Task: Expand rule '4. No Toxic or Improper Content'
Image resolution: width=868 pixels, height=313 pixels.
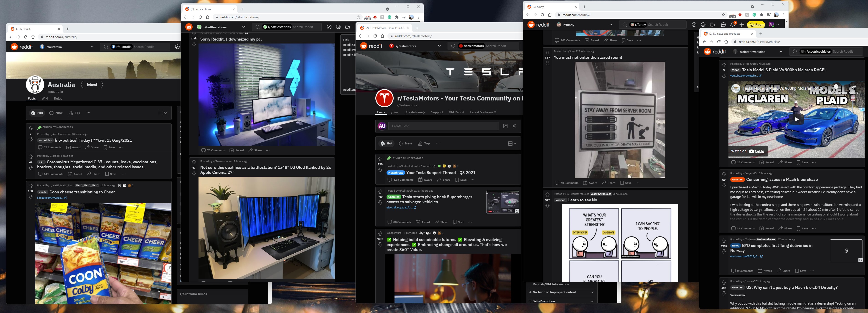Action: [562, 292]
